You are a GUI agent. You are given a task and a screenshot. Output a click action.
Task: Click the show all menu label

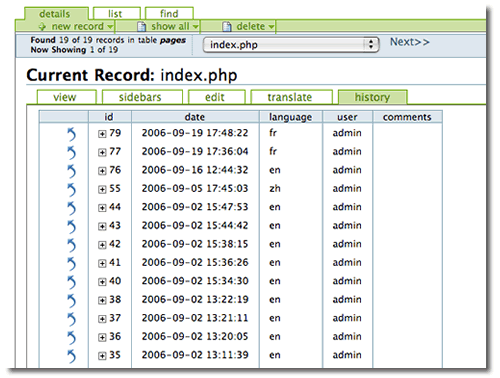(170, 26)
